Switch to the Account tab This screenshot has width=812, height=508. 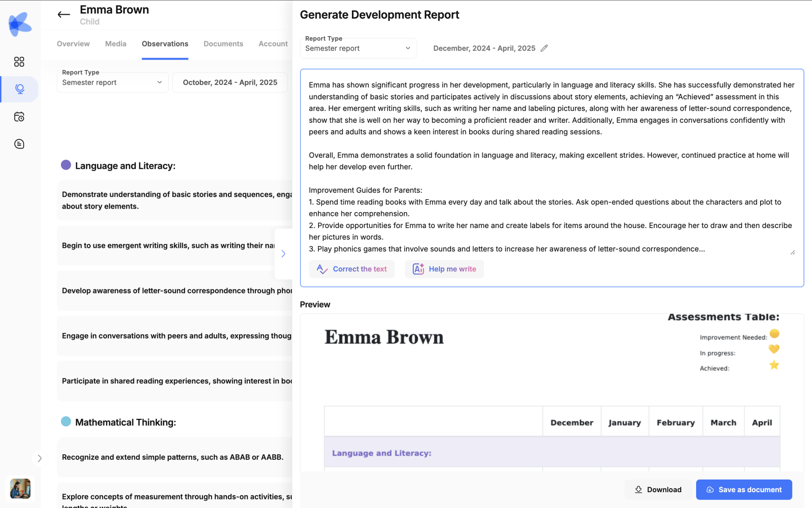click(x=273, y=44)
